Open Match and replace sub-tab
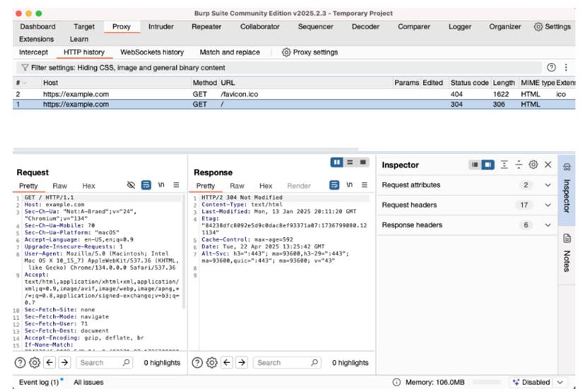The height and width of the screenshot is (392, 580). point(230,52)
